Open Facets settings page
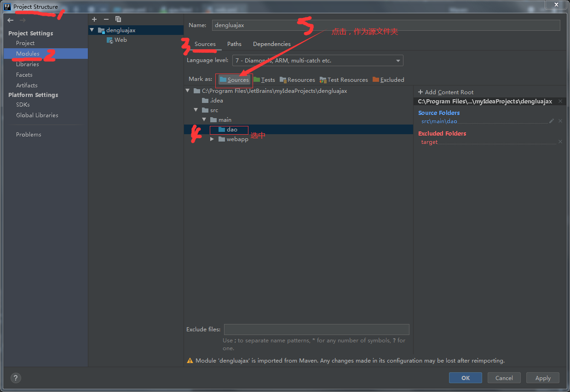Image resolution: width=570 pixels, height=392 pixels. (x=24, y=75)
